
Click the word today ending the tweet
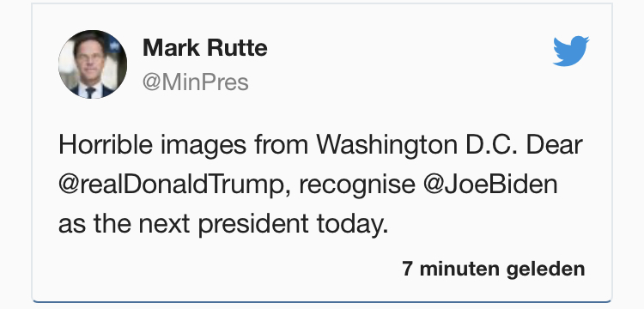(x=352, y=225)
